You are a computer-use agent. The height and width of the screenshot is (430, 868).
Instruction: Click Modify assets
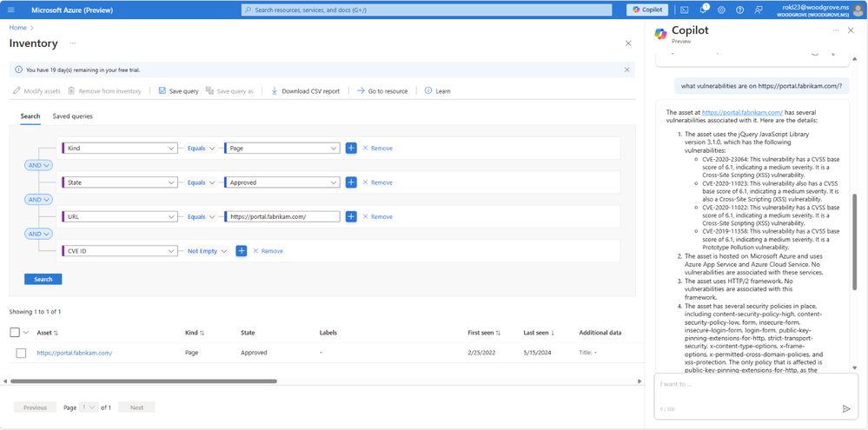(x=36, y=90)
